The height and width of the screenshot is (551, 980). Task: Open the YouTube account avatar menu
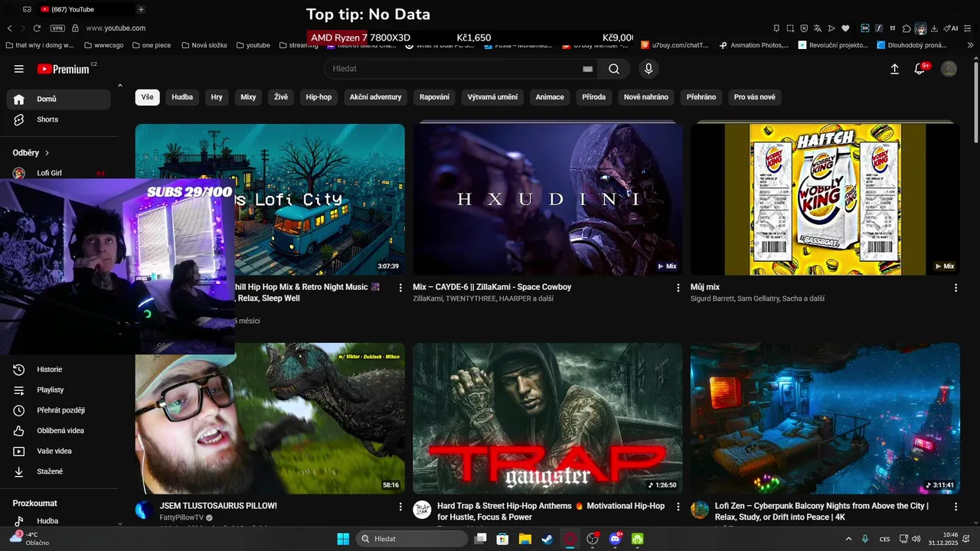[x=949, y=69]
